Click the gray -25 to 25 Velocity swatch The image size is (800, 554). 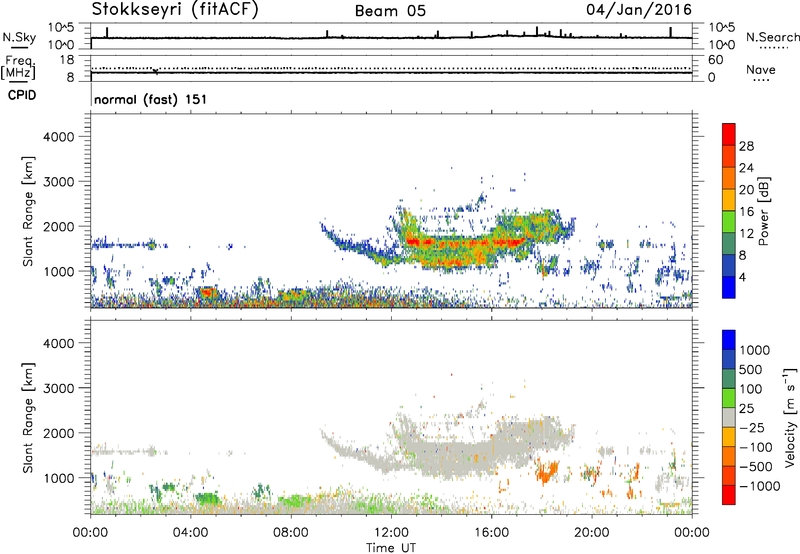729,418
